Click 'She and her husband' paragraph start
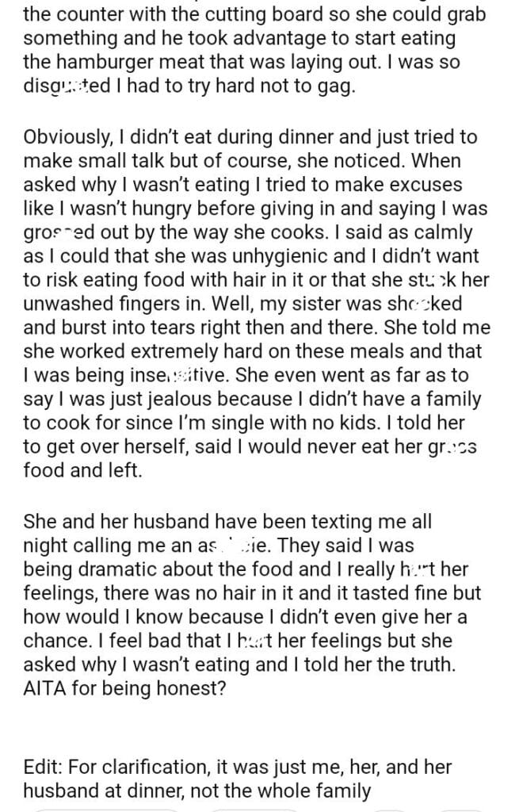Image resolution: width=519 pixels, height=812 pixels. click(107, 523)
